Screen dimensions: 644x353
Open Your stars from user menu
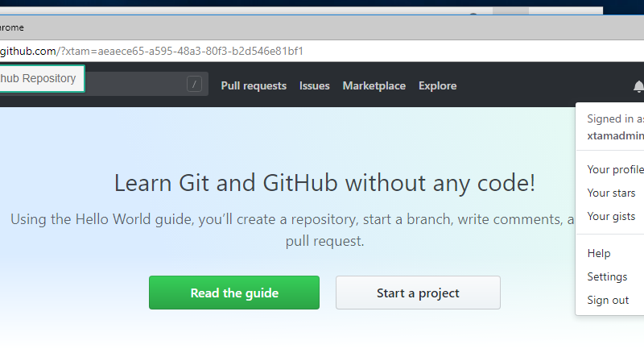(x=611, y=193)
